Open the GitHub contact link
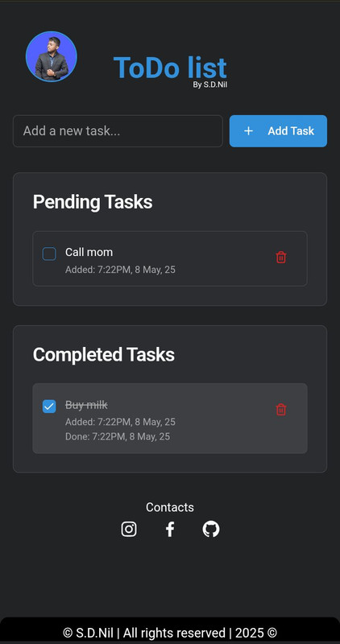340x644 pixels. [211, 529]
